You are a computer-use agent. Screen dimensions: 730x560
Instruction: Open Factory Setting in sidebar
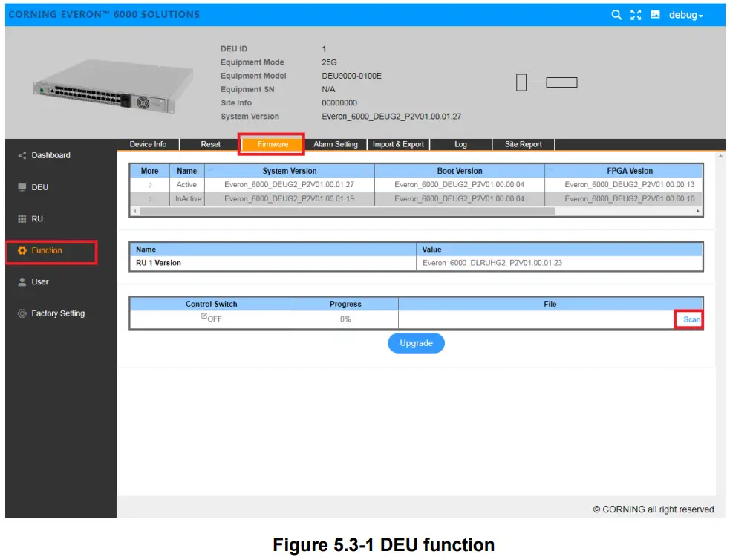(x=58, y=313)
